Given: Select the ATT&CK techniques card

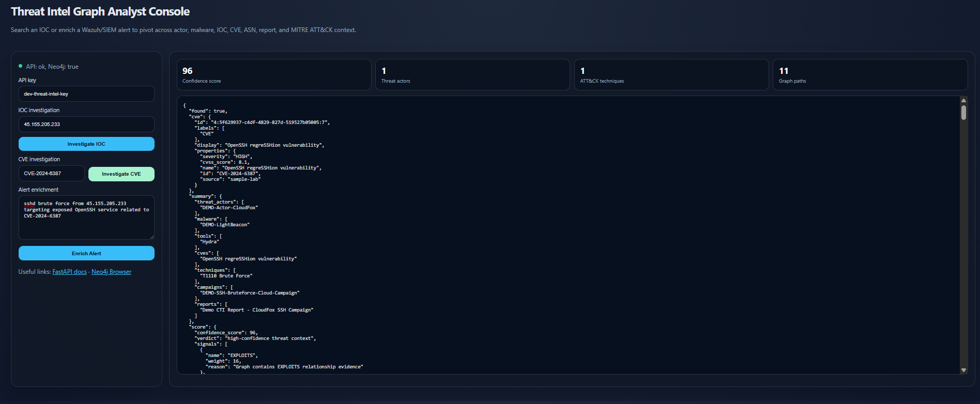Looking at the screenshot, I should (671, 74).
